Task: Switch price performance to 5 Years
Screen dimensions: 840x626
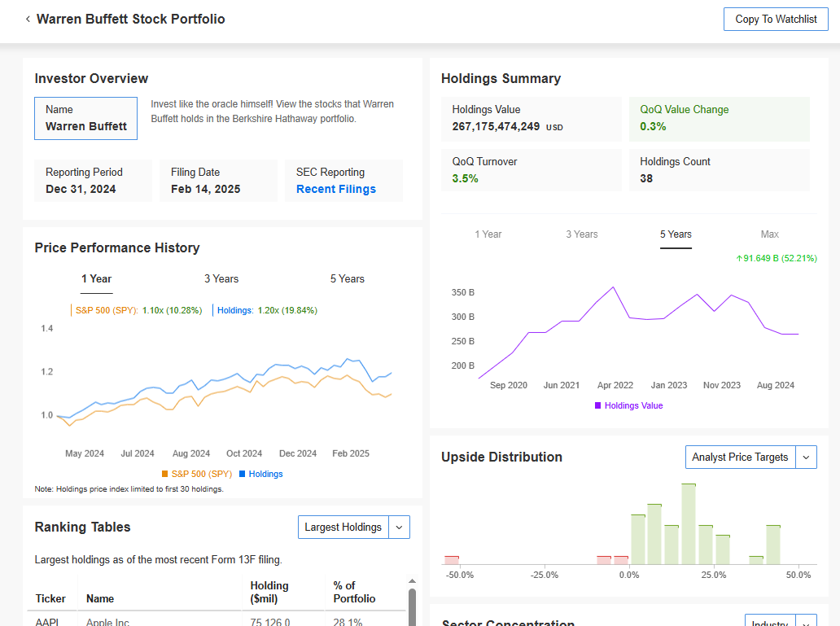Action: tap(347, 278)
